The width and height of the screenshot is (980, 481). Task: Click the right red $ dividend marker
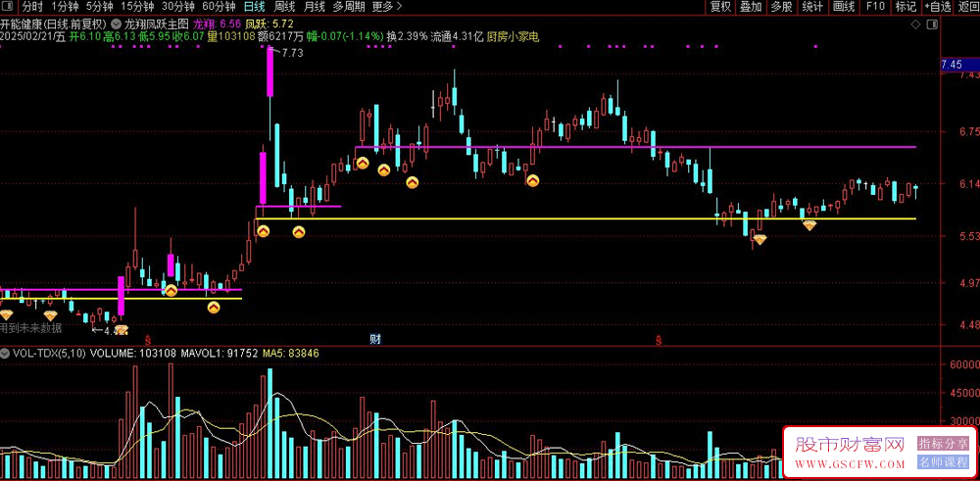[659, 340]
